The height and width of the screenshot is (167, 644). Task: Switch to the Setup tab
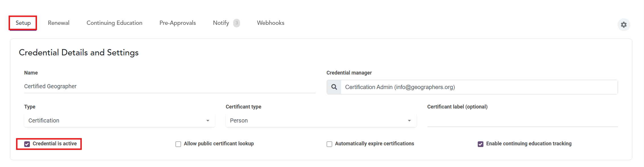pyautogui.click(x=23, y=23)
